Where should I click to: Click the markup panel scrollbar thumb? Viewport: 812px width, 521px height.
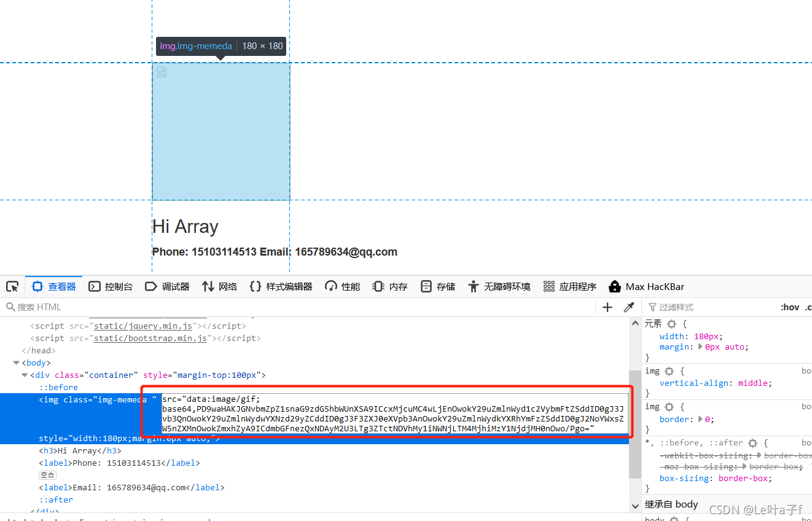pyautogui.click(x=635, y=425)
